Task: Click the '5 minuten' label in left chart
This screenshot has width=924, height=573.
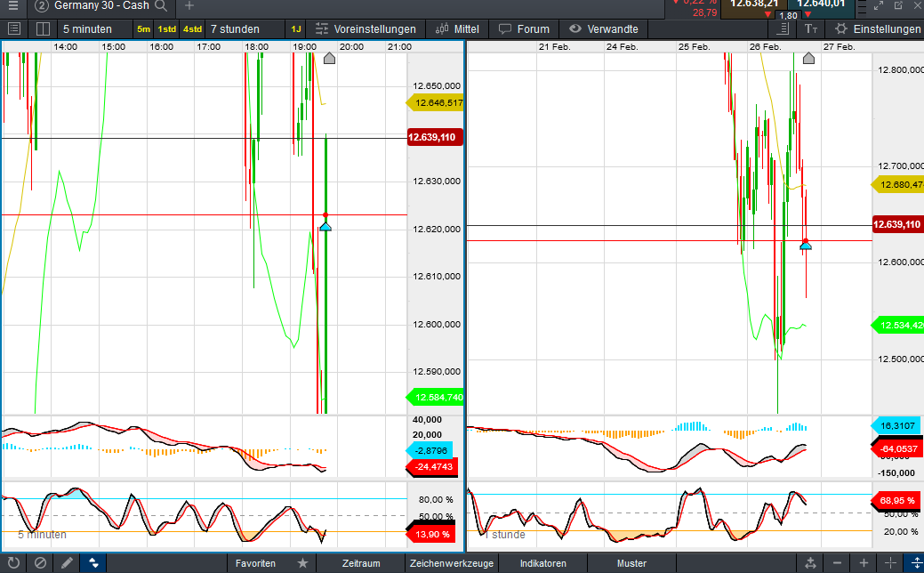Action: pyautogui.click(x=42, y=535)
